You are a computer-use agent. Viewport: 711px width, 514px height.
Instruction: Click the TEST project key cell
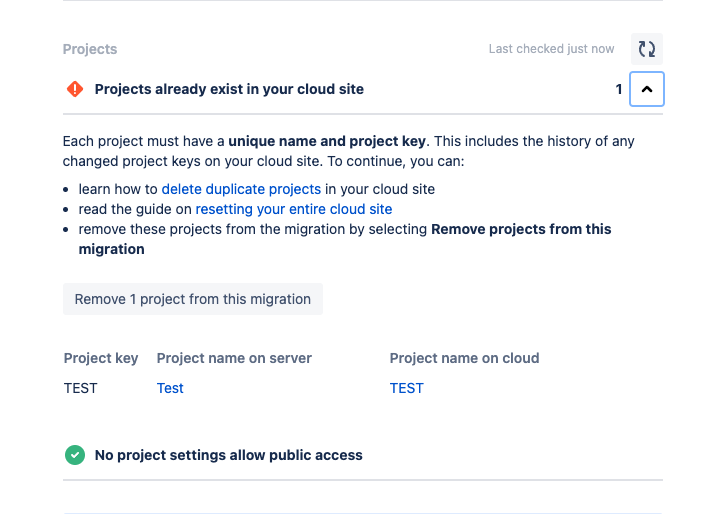(x=81, y=388)
